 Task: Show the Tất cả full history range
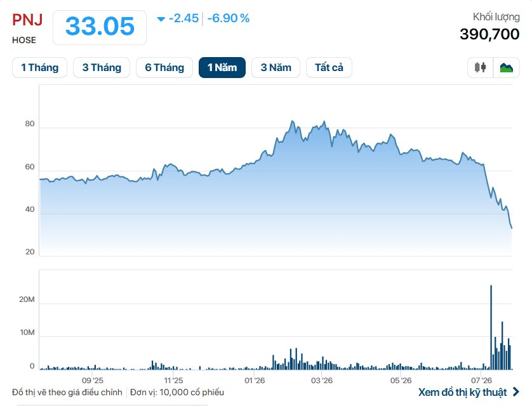coord(329,67)
